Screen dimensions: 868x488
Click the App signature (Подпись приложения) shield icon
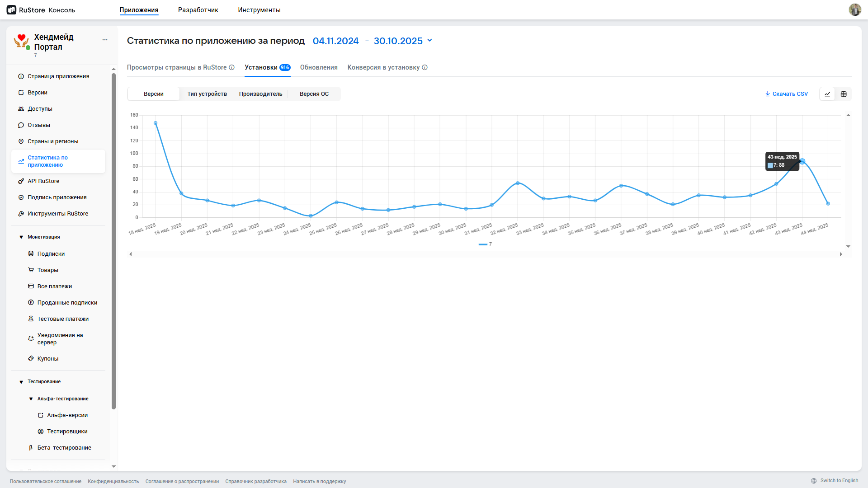21,197
